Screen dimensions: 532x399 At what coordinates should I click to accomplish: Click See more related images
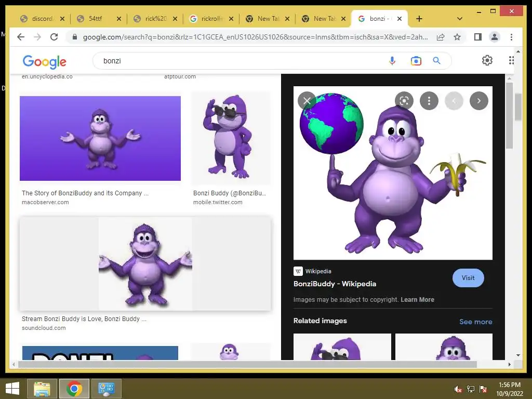click(x=476, y=322)
